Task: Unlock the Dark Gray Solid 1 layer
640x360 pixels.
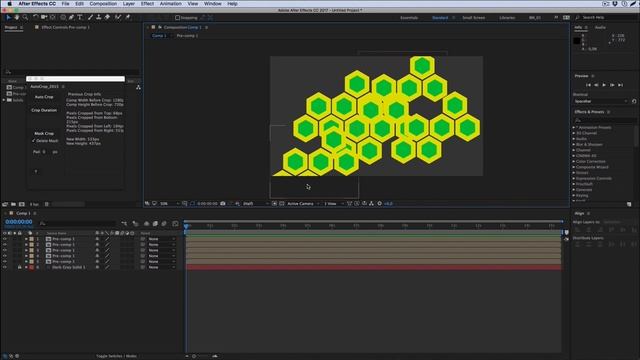Action: tap(19, 267)
